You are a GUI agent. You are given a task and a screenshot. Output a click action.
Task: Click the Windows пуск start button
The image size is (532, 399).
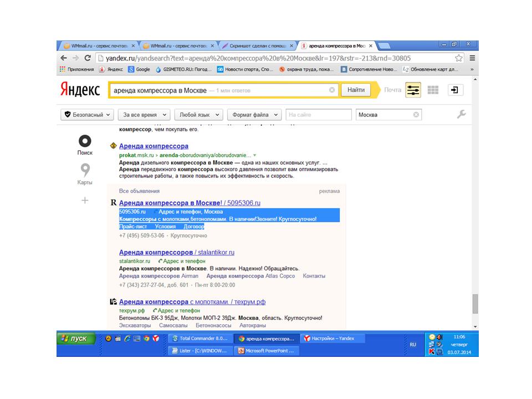76,339
